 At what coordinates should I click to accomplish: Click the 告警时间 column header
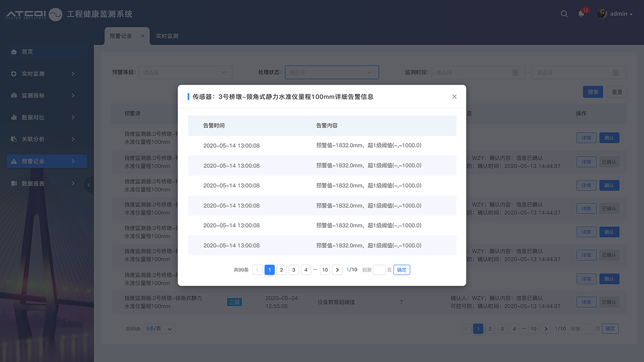pyautogui.click(x=214, y=126)
